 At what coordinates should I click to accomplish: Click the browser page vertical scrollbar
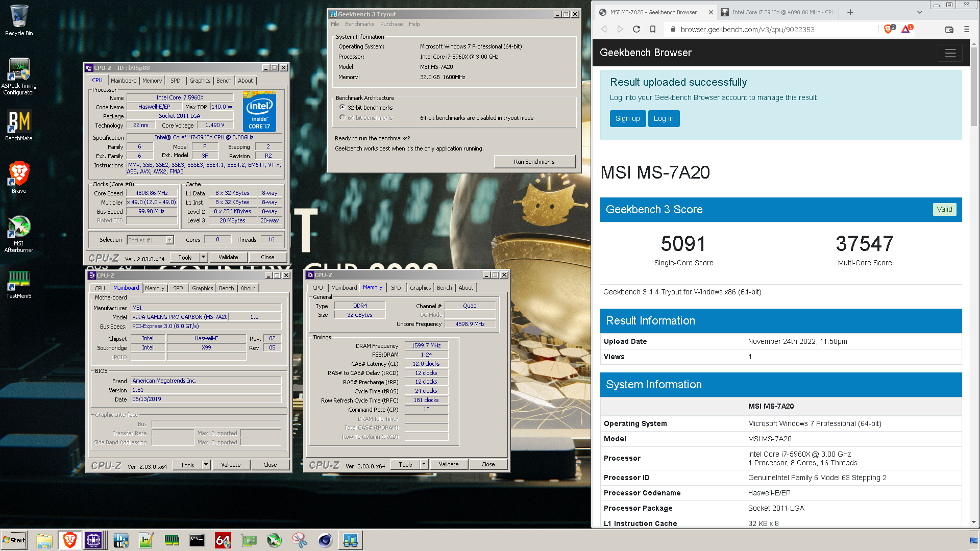[974, 87]
